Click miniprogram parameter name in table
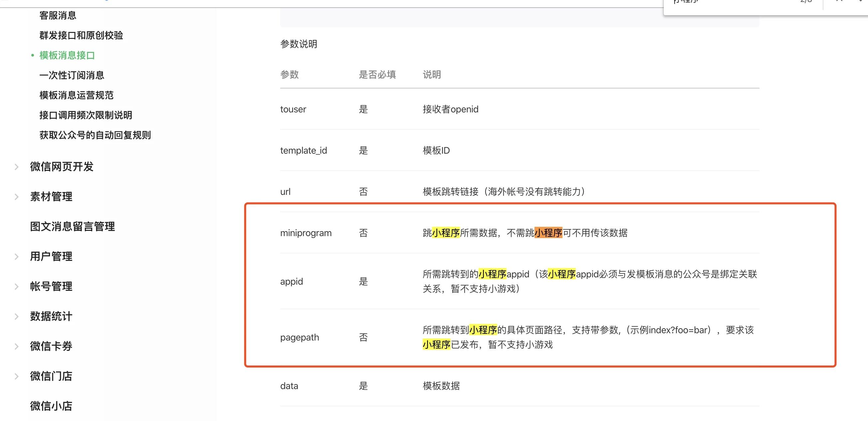868x421 pixels. click(306, 233)
